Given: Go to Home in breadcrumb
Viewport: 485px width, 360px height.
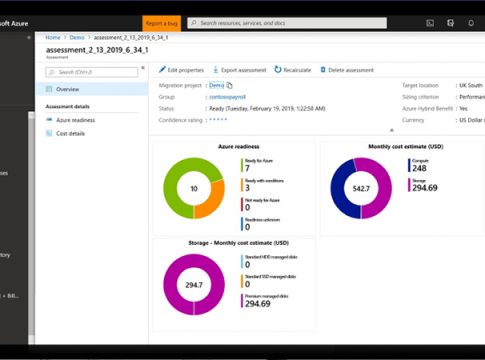Looking at the screenshot, I should pyautogui.click(x=53, y=37).
